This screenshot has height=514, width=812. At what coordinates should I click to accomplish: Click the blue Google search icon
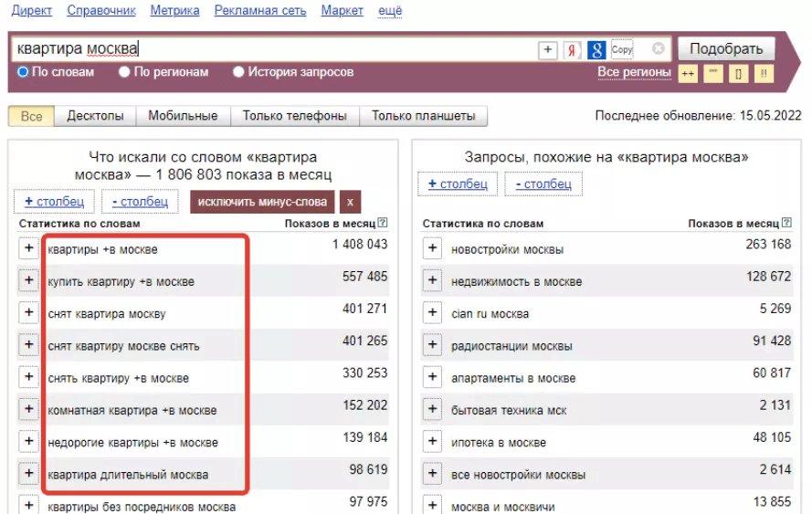point(596,50)
